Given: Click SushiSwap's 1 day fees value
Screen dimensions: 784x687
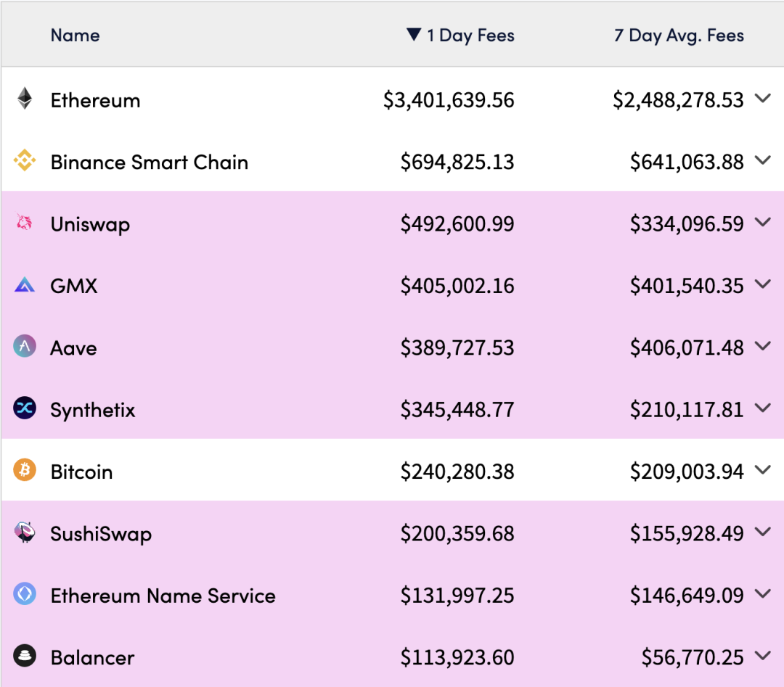Looking at the screenshot, I should [457, 534].
